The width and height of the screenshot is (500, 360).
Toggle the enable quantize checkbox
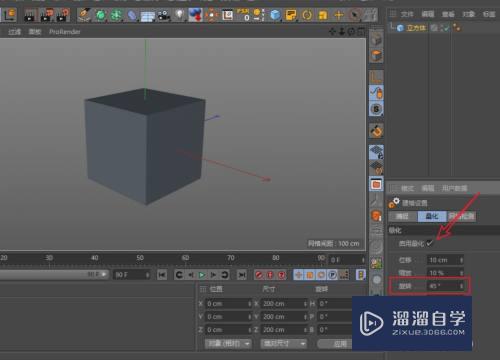click(429, 243)
